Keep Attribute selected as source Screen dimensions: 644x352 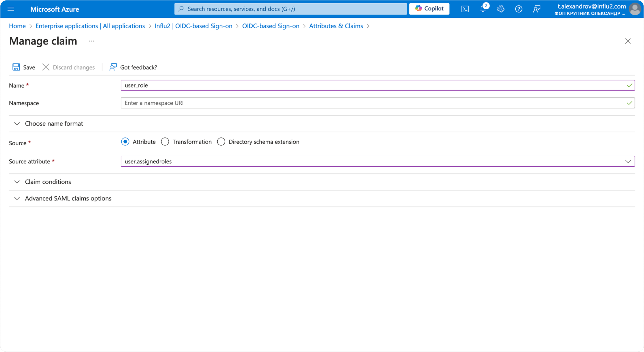point(125,142)
